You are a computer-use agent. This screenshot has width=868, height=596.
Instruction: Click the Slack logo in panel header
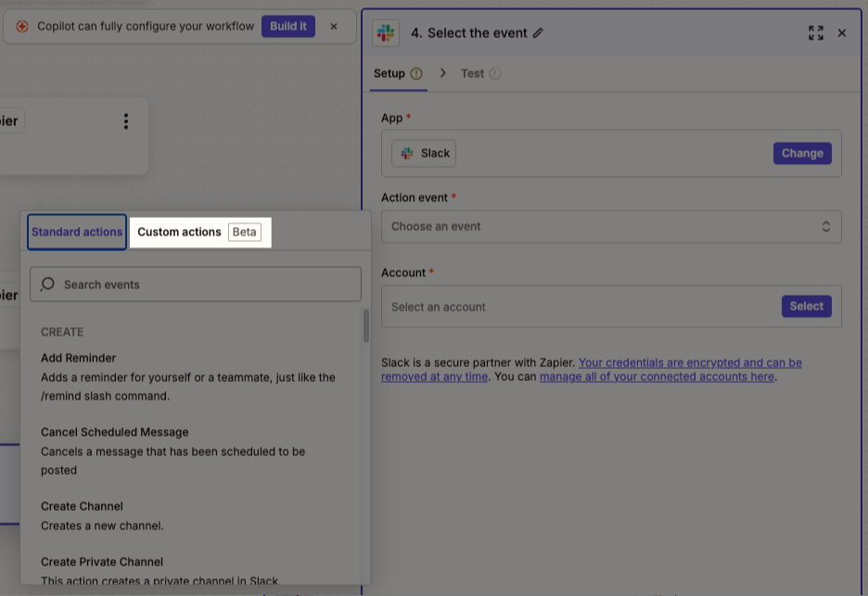tap(386, 33)
